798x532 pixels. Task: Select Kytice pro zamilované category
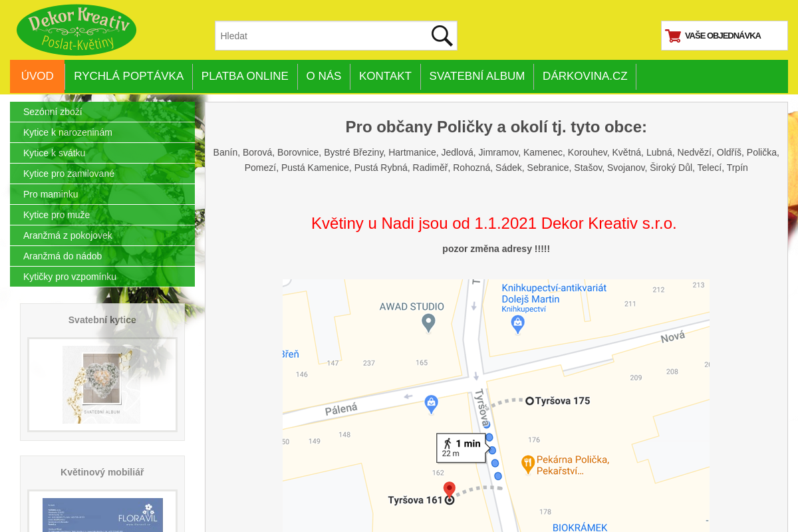tap(102, 174)
